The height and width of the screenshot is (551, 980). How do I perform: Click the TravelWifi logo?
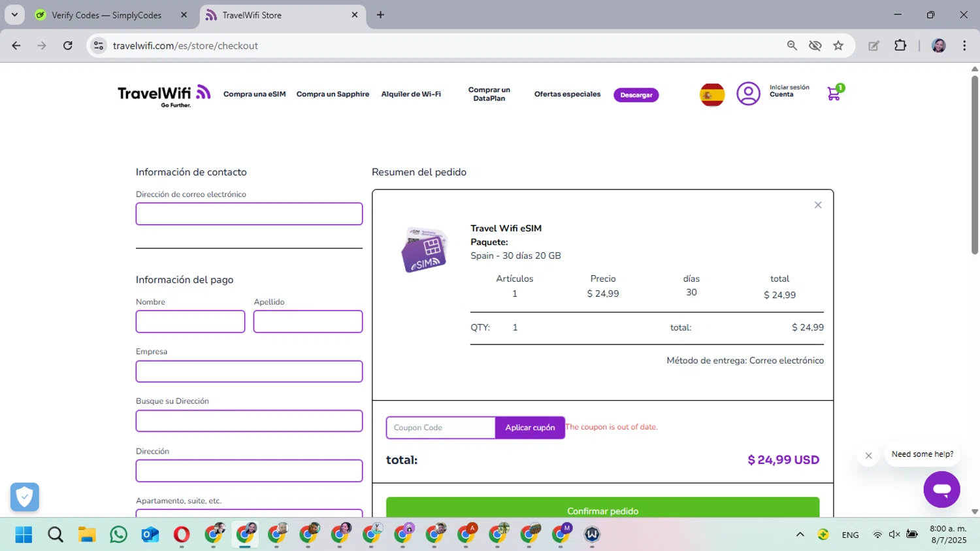(x=164, y=95)
